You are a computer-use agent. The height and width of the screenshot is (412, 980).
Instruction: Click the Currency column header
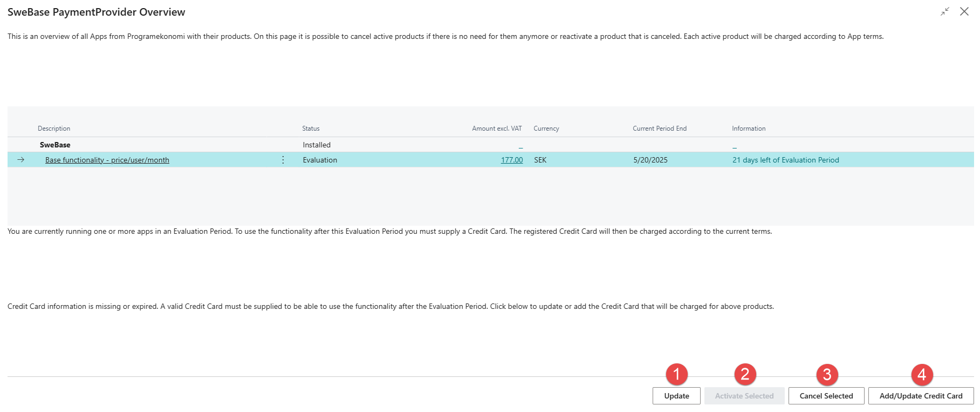tap(546, 129)
